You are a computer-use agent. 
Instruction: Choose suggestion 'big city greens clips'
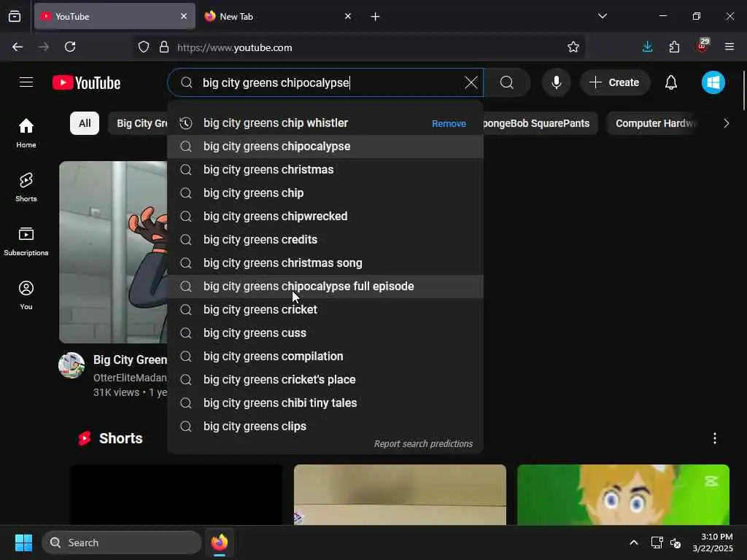pyautogui.click(x=325, y=426)
